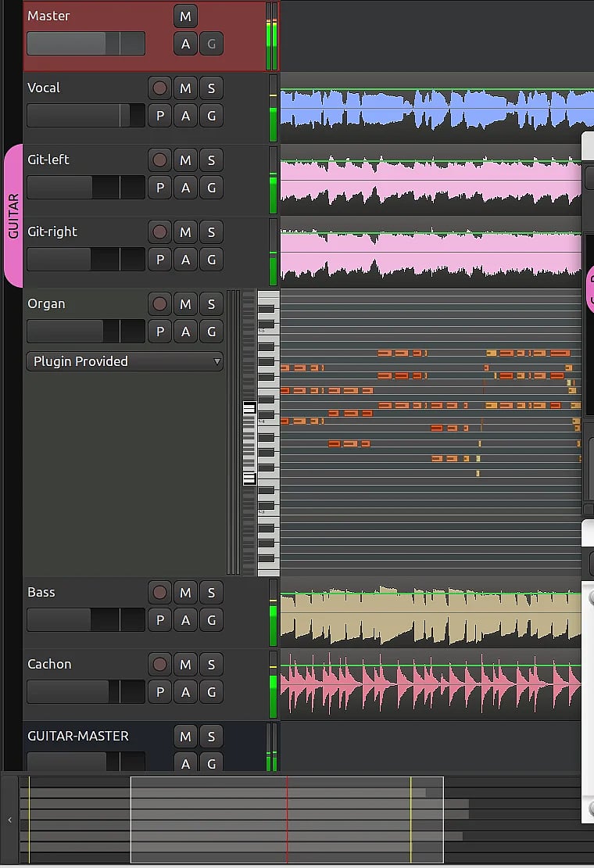Open Vocal group menu G
The height and width of the screenshot is (868, 594).
tap(211, 116)
